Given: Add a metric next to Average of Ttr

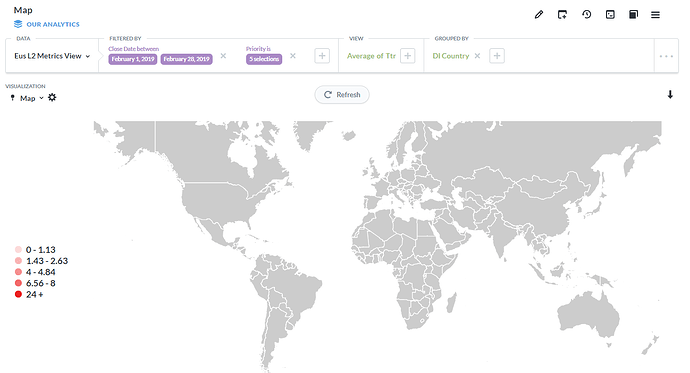Looking at the screenshot, I should click(x=407, y=56).
